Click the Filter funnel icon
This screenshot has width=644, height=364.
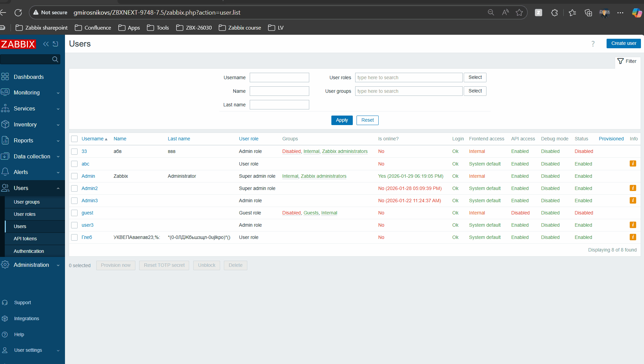click(621, 61)
